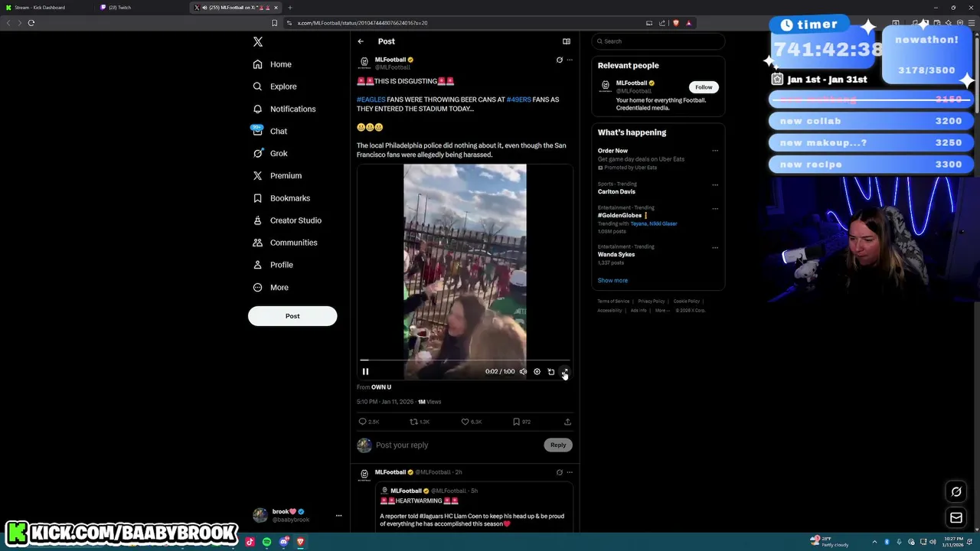This screenshot has height=551, width=980.
Task: Click the share icon on the post
Action: coord(567,422)
